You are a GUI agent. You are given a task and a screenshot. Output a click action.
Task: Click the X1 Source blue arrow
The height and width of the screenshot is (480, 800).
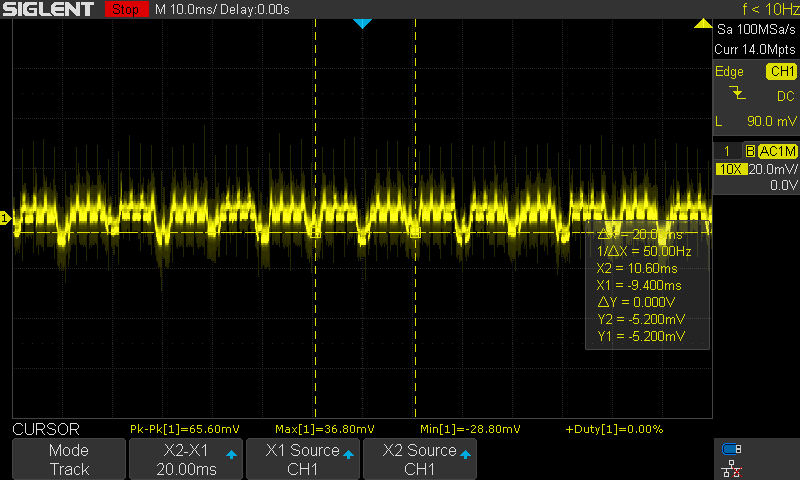pos(348,454)
